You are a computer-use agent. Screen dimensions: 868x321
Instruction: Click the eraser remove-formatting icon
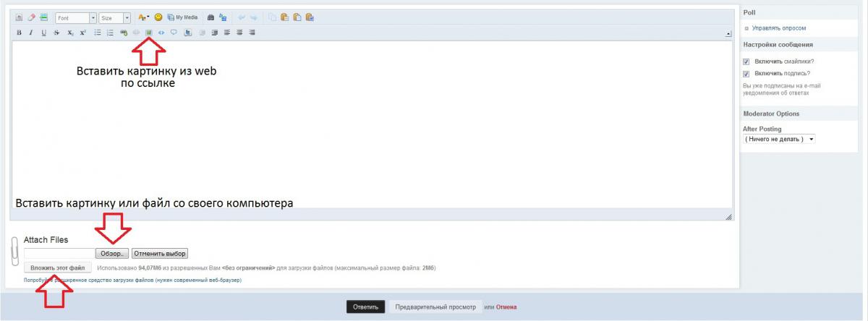point(31,17)
